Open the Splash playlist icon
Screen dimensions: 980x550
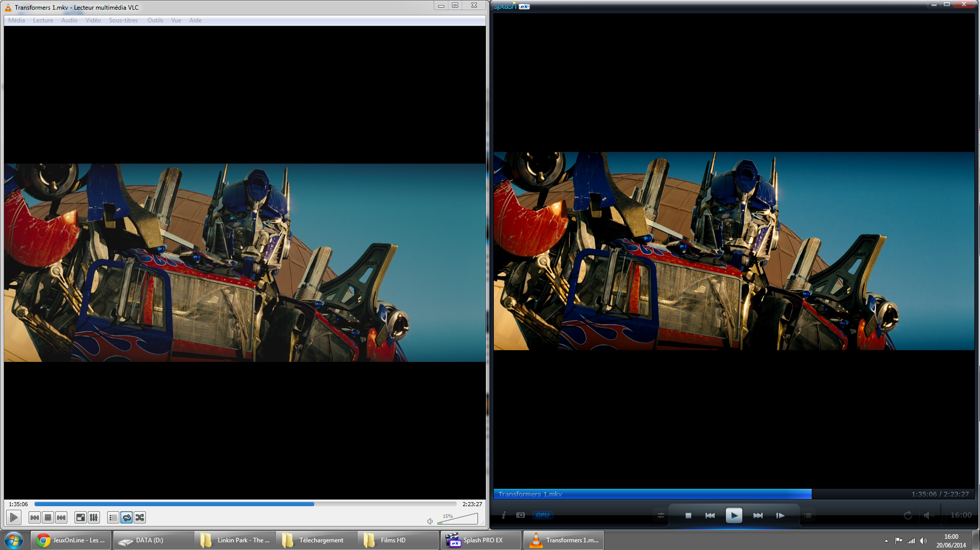coord(808,515)
